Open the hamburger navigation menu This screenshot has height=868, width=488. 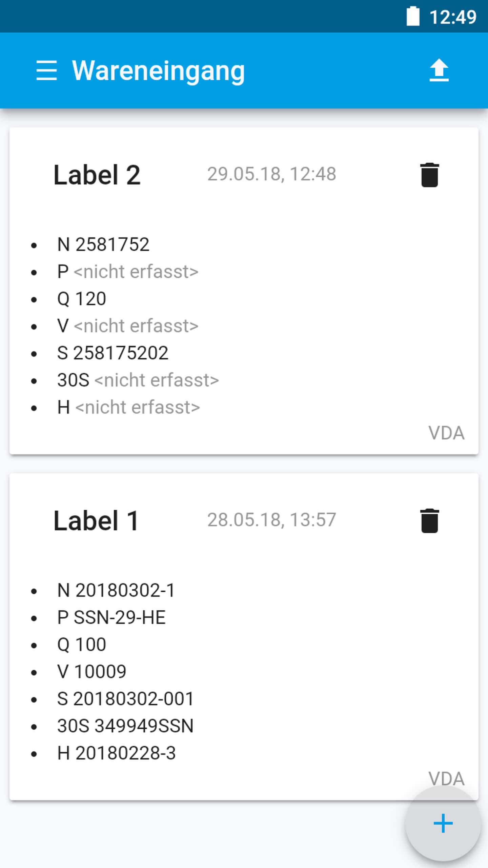46,71
